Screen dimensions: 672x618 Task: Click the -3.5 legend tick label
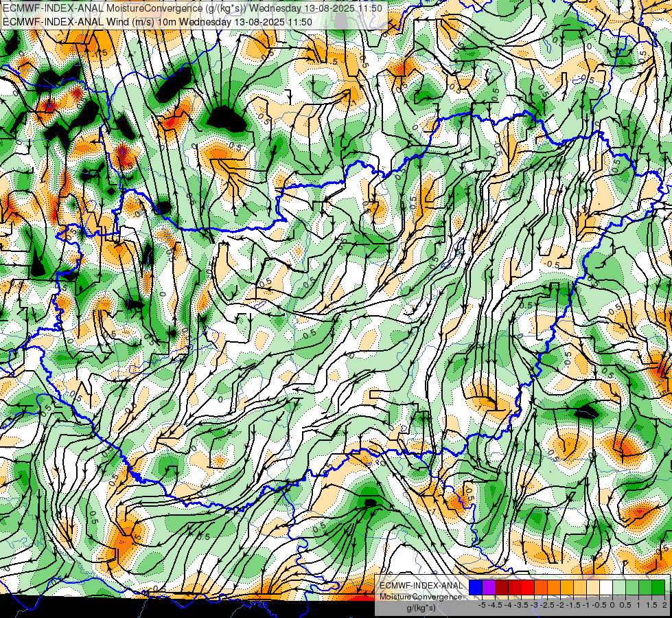click(x=521, y=605)
